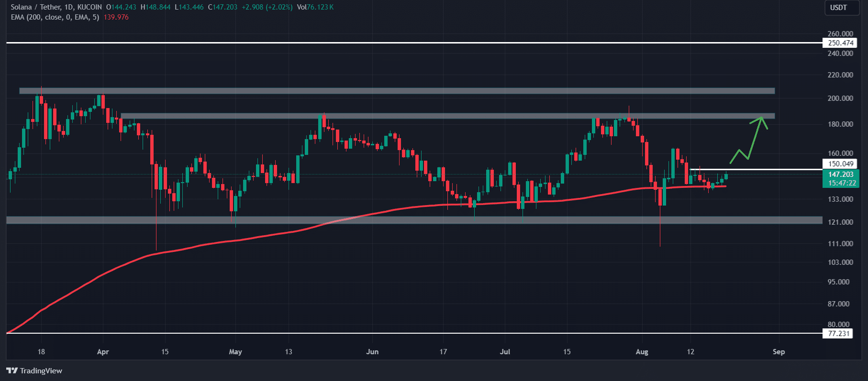Viewport: 868px width, 381px height.
Task: Click the 240.000 price axis tick
Action: pos(840,54)
